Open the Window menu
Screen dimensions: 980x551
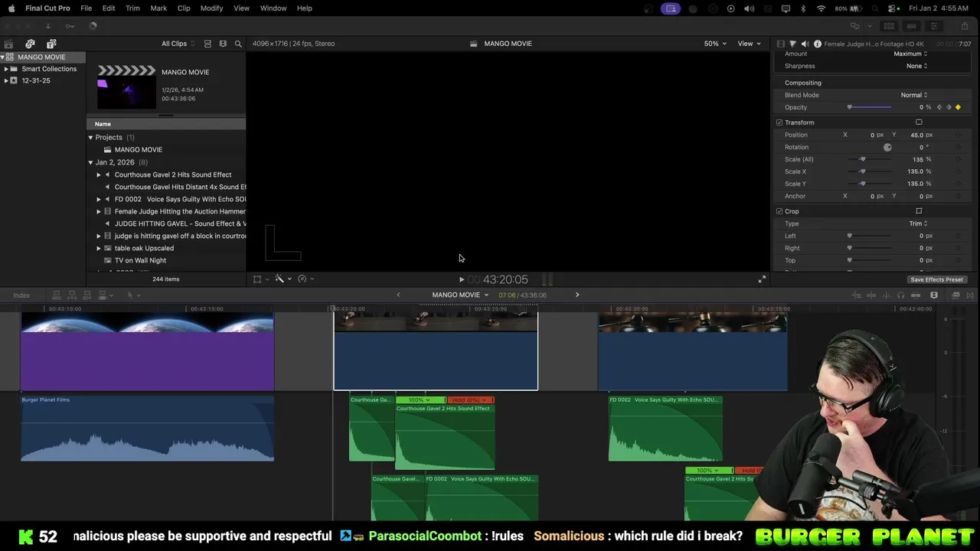coord(273,8)
